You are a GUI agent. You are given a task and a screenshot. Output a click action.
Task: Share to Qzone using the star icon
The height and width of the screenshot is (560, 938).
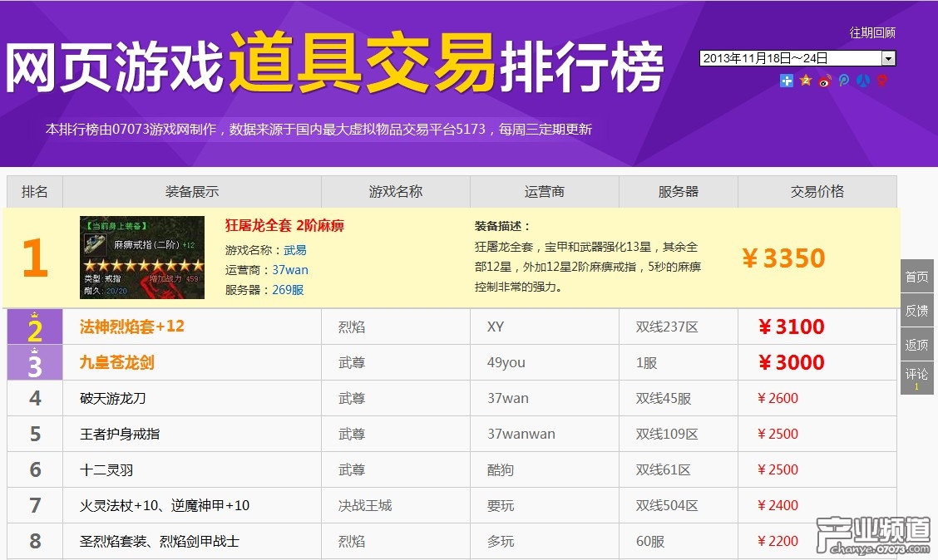805,81
